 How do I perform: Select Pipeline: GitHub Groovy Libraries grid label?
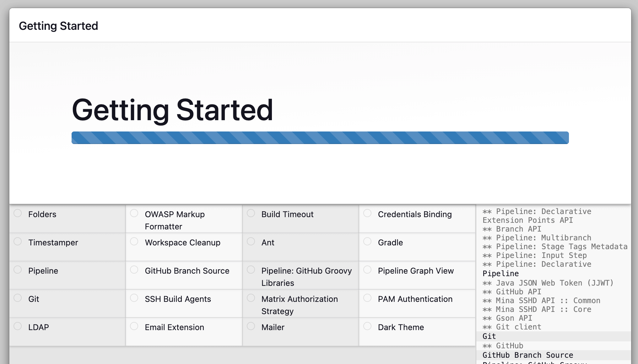point(306,277)
